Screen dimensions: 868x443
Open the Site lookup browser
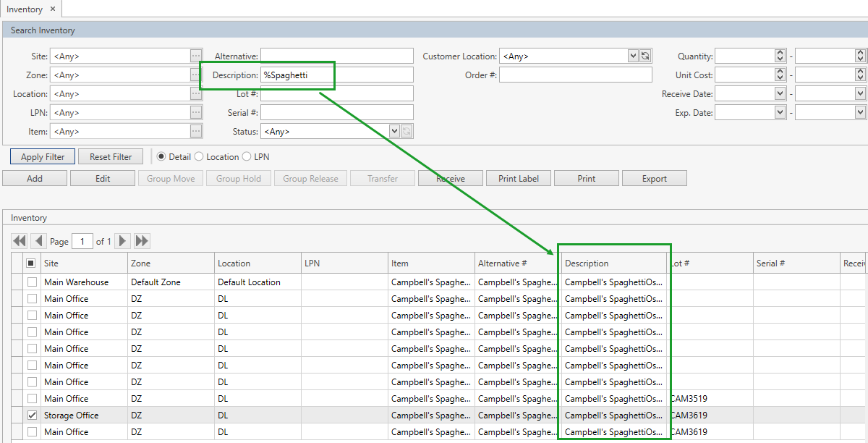pos(195,56)
